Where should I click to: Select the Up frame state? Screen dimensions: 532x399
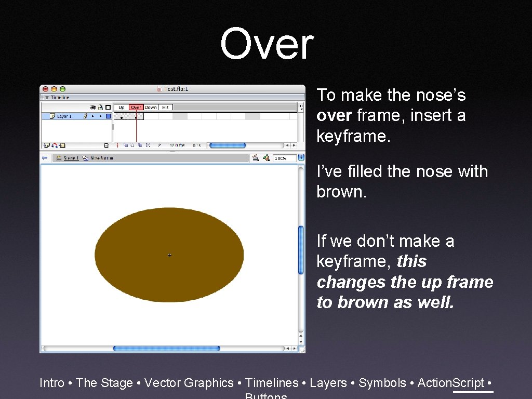(122, 107)
